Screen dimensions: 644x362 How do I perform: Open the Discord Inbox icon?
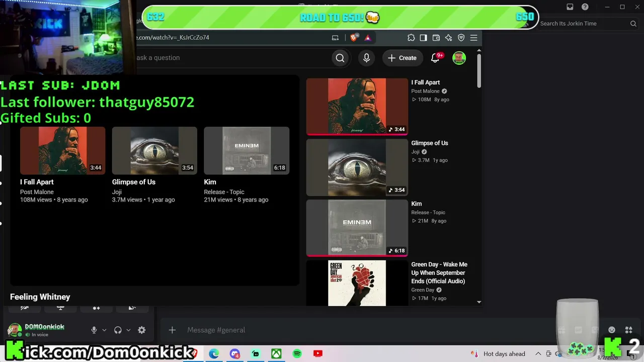(x=570, y=7)
